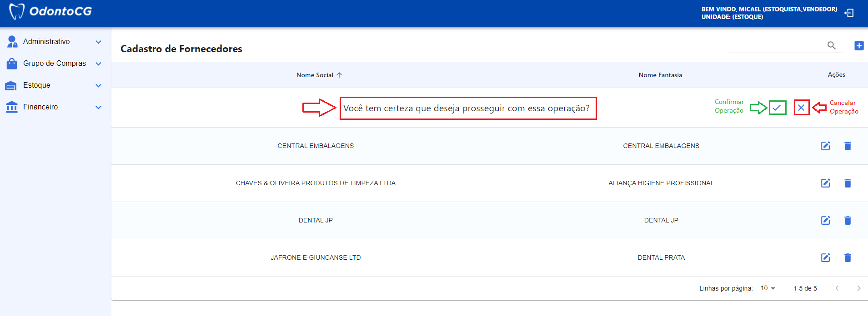868x316 pixels.
Task: Cancel the operation with the X icon
Action: pyautogui.click(x=801, y=108)
